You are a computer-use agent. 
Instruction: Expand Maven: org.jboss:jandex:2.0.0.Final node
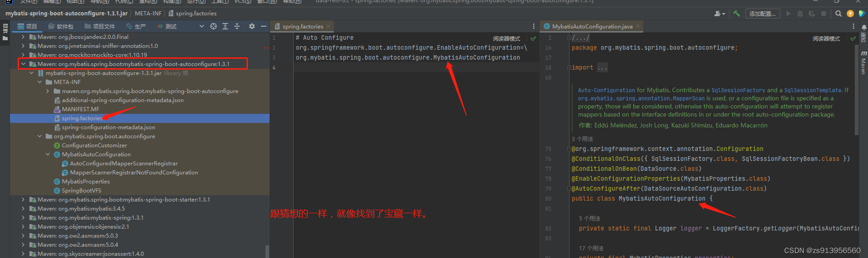pos(23,37)
